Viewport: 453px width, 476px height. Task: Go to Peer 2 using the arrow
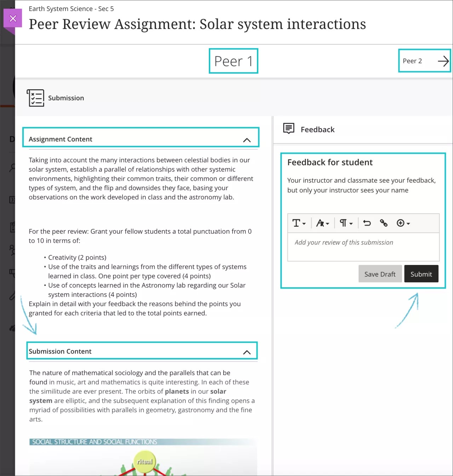tap(443, 61)
